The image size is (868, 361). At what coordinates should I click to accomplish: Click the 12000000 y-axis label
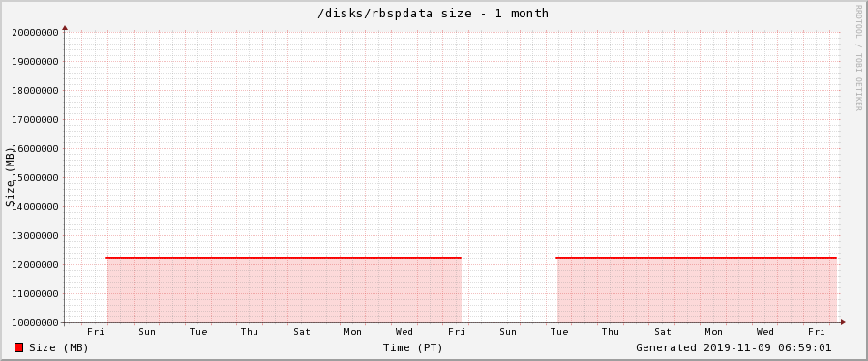[36, 264]
